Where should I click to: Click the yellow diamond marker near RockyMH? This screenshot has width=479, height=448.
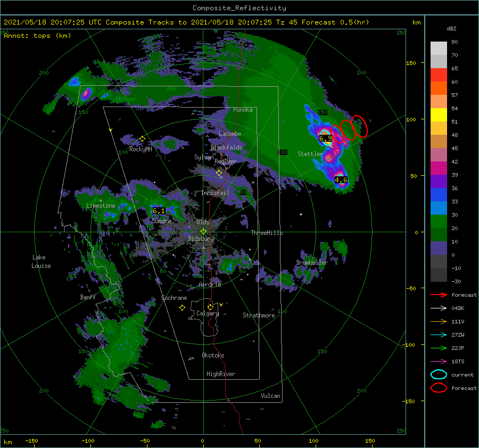(142, 139)
